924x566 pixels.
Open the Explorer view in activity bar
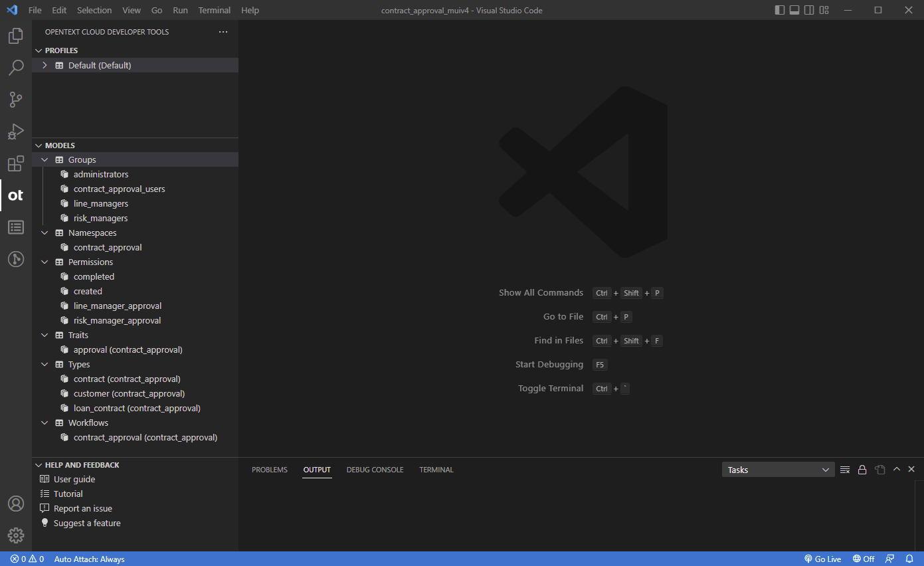[x=16, y=36]
